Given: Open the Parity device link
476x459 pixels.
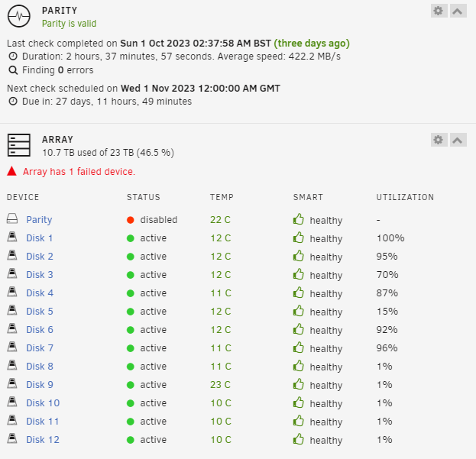Looking at the screenshot, I should coord(39,220).
